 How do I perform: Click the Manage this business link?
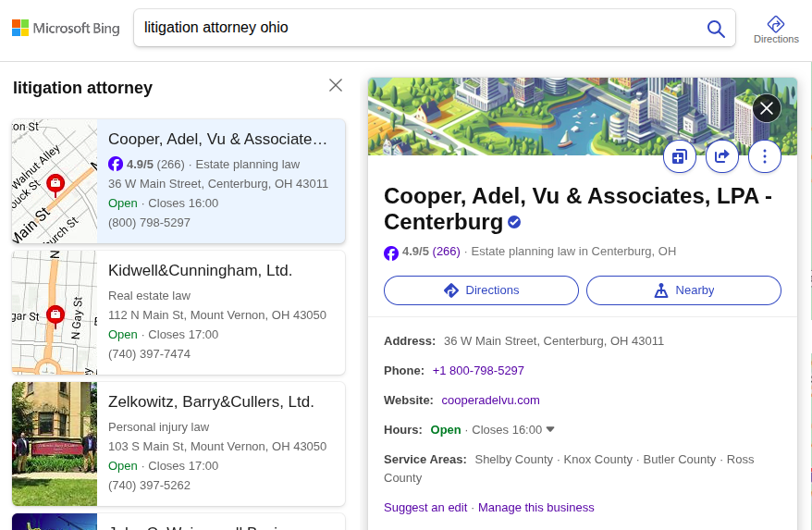[x=536, y=507]
